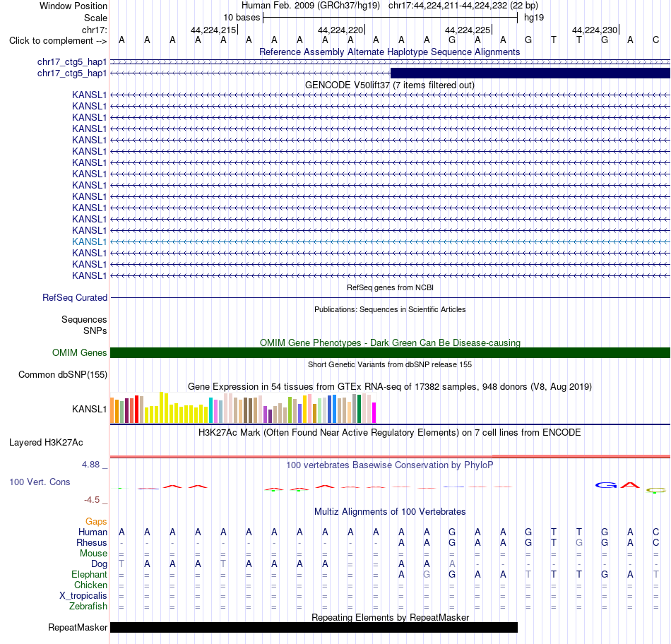The height and width of the screenshot is (644, 671).
Task: Open the GENCODE V50lift37 track title
Action: pos(389,85)
